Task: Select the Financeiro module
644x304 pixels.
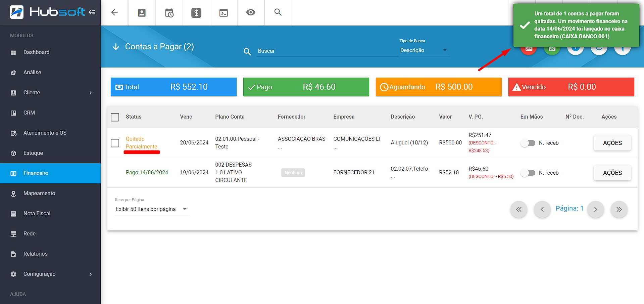Action: point(50,173)
